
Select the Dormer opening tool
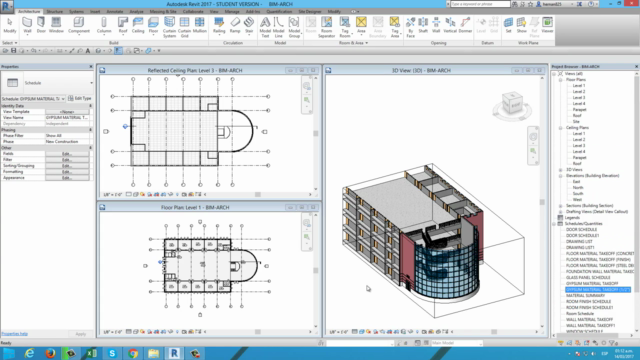pos(465,25)
